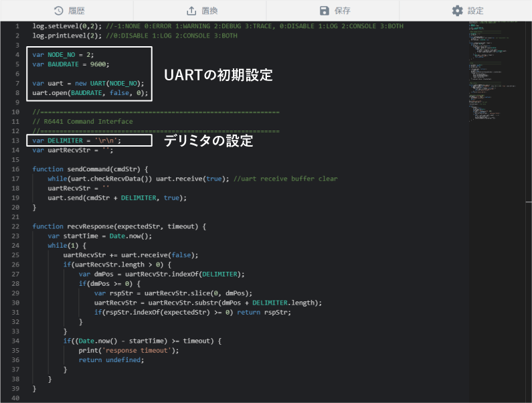Click on 'var NODE_NO = 2;' line
Screen dimensions: 532x403
pos(63,55)
